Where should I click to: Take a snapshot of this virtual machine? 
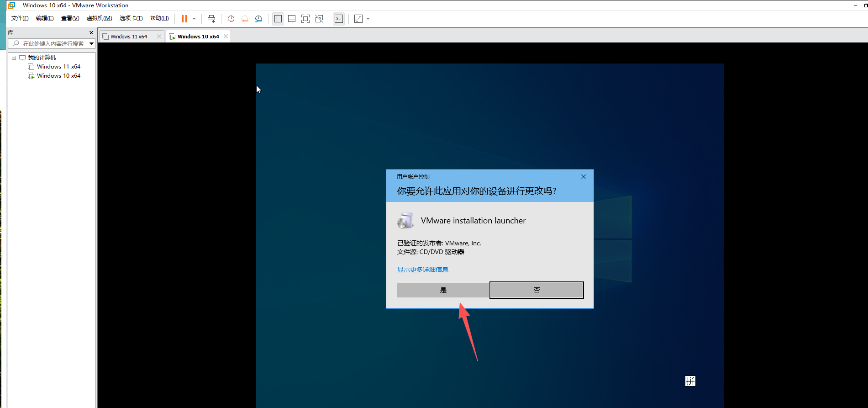coord(231,19)
